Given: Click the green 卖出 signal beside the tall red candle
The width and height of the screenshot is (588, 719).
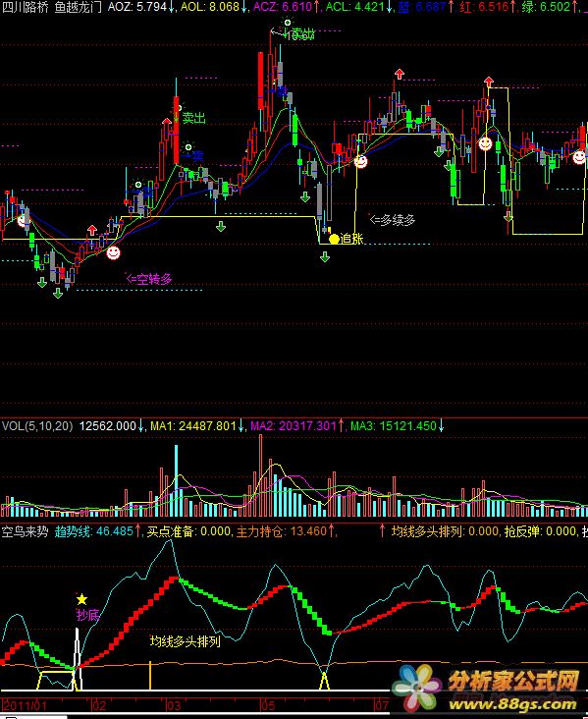Looking at the screenshot, I should (193, 118).
